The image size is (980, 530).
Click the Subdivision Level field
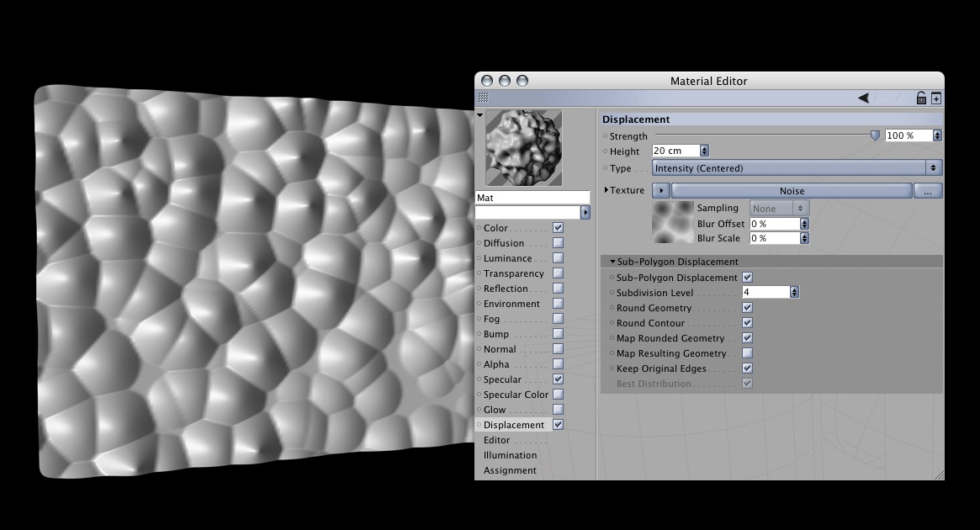(x=766, y=292)
